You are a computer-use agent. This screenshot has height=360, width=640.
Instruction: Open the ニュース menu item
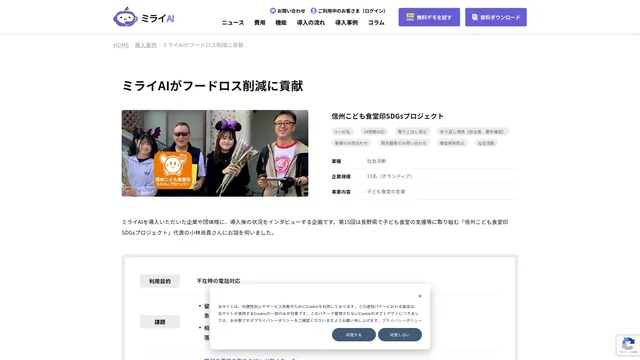click(233, 23)
